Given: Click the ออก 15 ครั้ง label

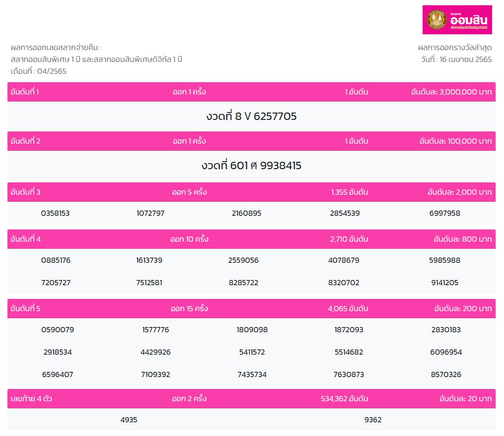Looking at the screenshot, I should click(x=189, y=309).
